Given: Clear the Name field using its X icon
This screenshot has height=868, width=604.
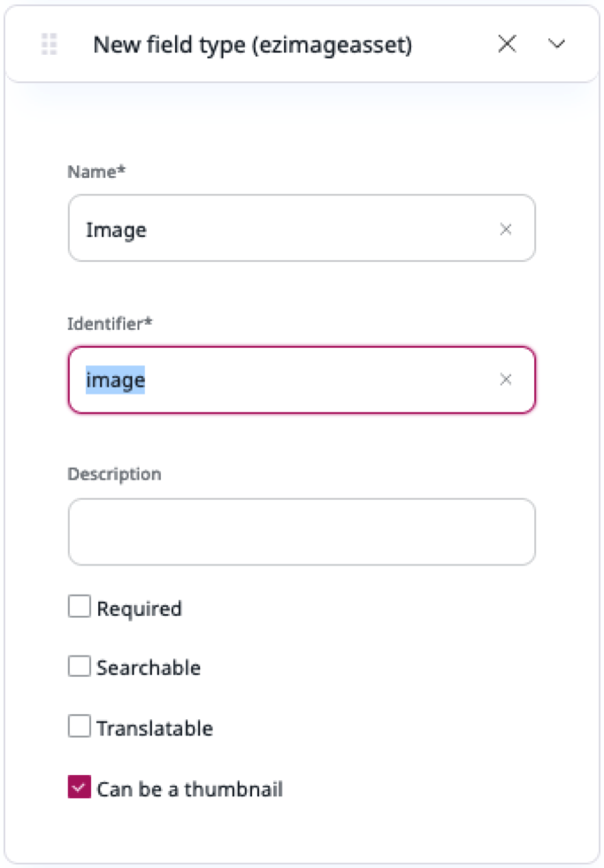Looking at the screenshot, I should coord(506,229).
